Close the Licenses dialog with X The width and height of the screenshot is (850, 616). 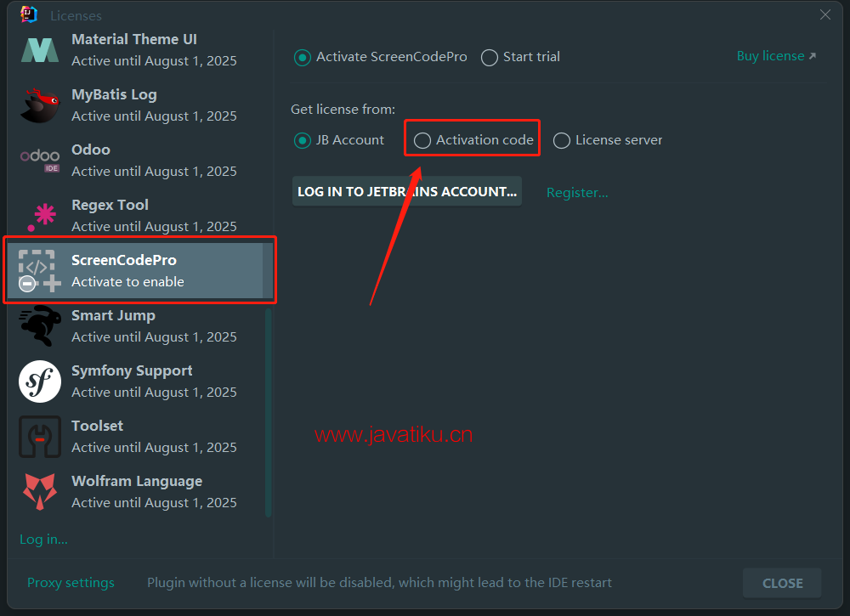click(825, 14)
